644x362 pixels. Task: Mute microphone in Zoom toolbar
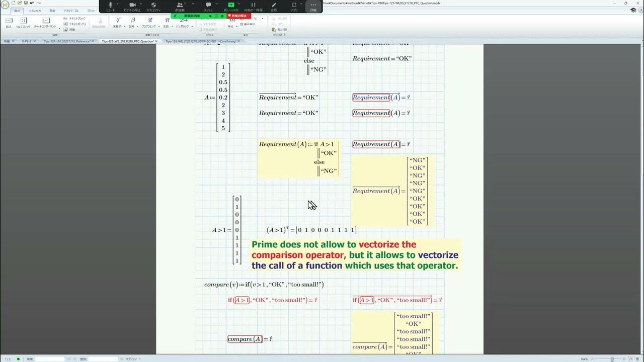pyautogui.click(x=110, y=6)
